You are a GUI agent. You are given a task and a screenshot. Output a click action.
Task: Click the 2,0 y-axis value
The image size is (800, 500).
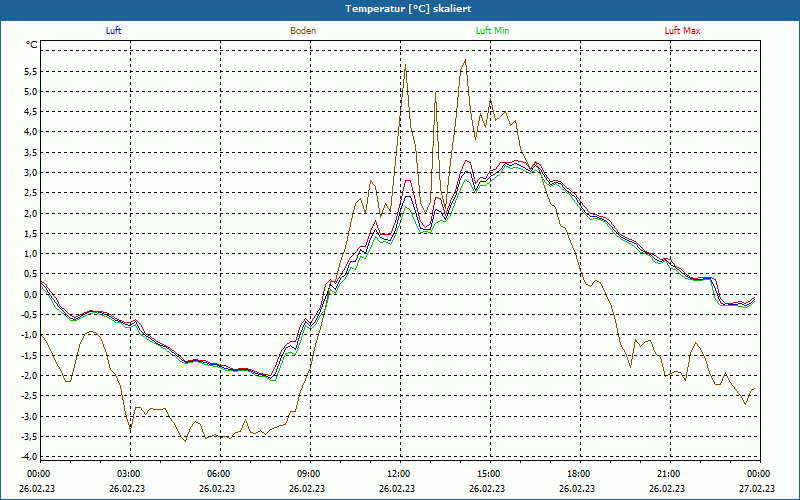[31, 213]
